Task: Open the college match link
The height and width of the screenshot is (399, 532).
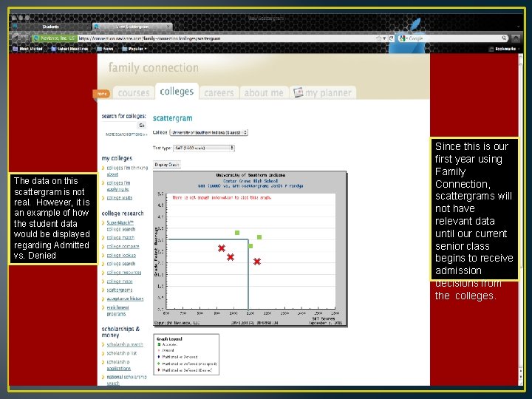Action: tap(120, 238)
